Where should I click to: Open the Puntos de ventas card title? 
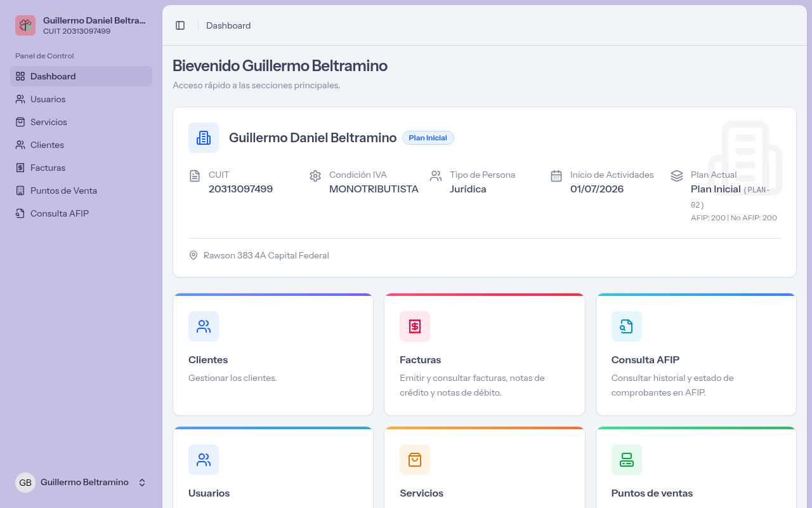(x=652, y=493)
